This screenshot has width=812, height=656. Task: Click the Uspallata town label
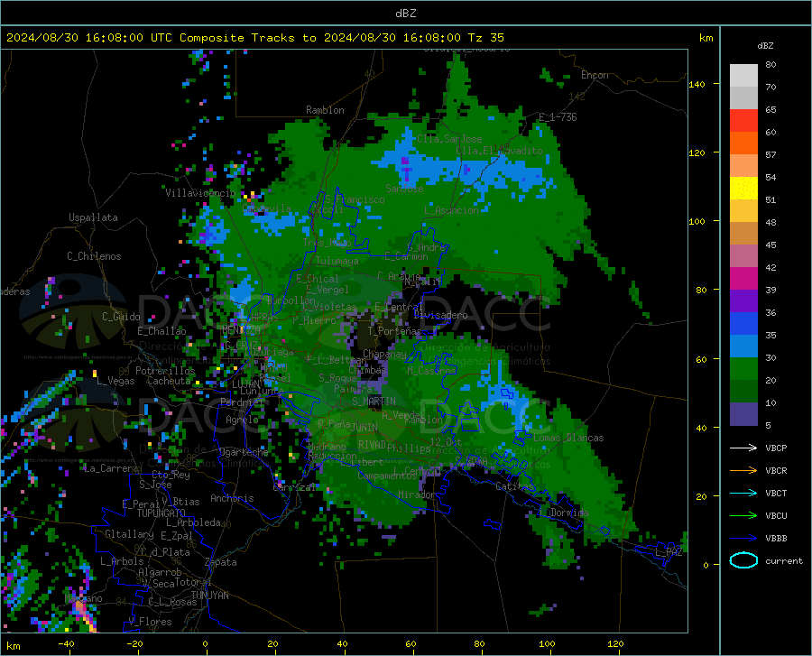click(93, 217)
